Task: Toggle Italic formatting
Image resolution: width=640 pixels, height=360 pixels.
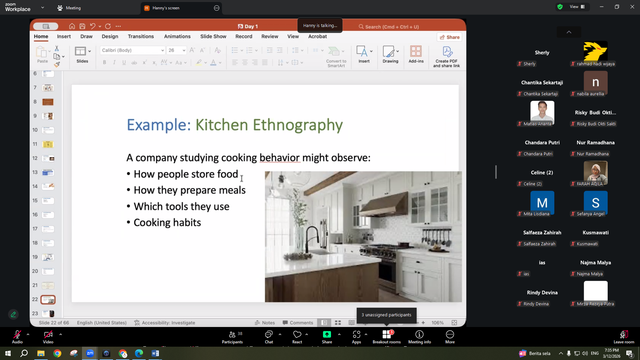Action: tap(114, 62)
